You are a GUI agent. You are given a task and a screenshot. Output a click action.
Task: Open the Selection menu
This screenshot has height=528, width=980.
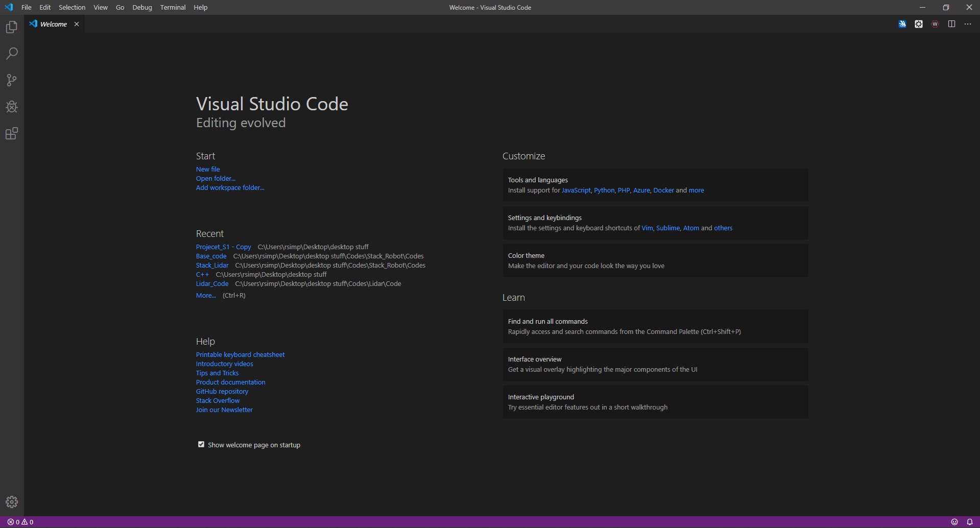point(72,7)
